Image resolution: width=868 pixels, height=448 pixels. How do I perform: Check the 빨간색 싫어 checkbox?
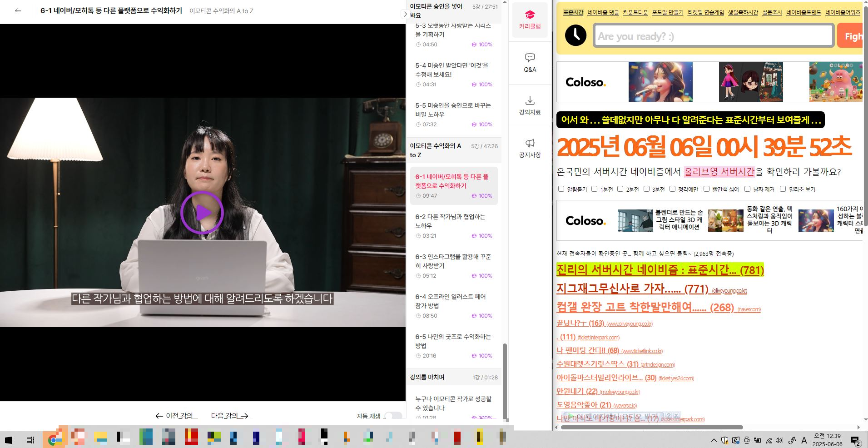pyautogui.click(x=706, y=189)
